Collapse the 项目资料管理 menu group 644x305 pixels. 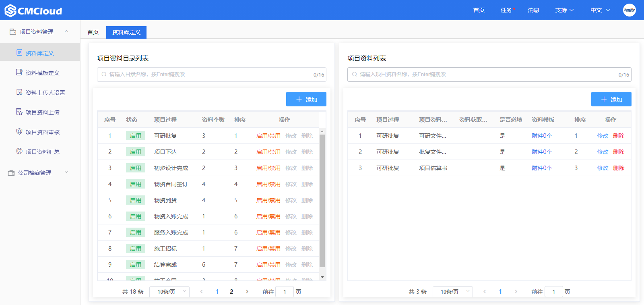click(x=66, y=31)
